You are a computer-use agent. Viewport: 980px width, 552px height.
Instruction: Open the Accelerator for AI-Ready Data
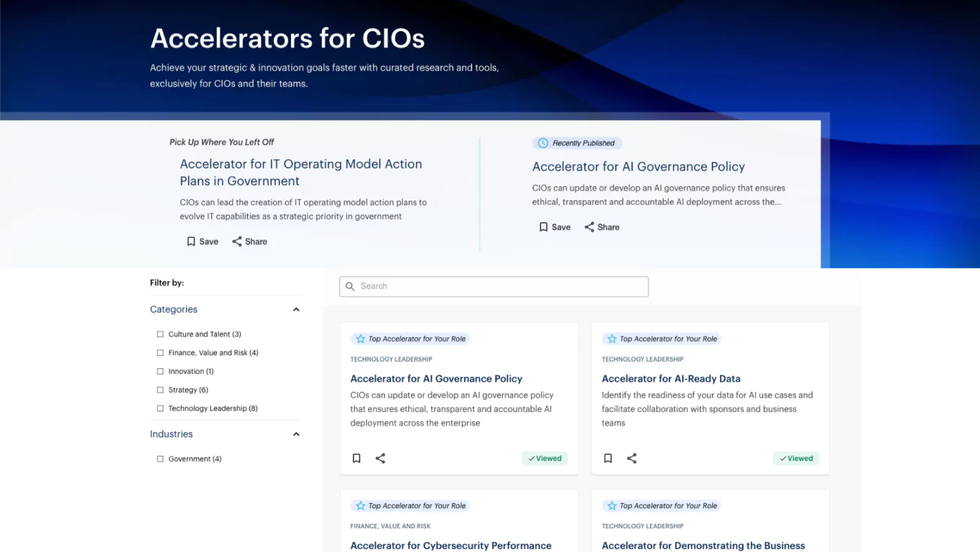[x=671, y=378]
